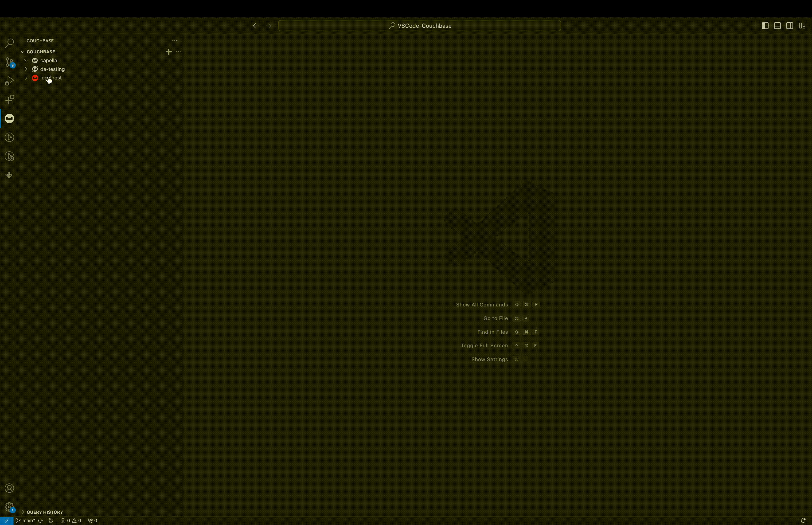Click the Find in Files label
The width and height of the screenshot is (812, 525).
pyautogui.click(x=492, y=332)
